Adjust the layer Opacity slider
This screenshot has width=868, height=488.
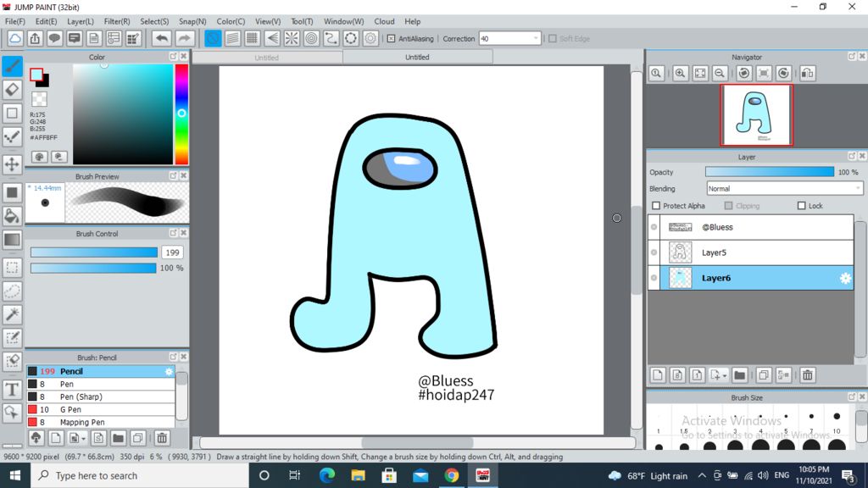(770, 172)
